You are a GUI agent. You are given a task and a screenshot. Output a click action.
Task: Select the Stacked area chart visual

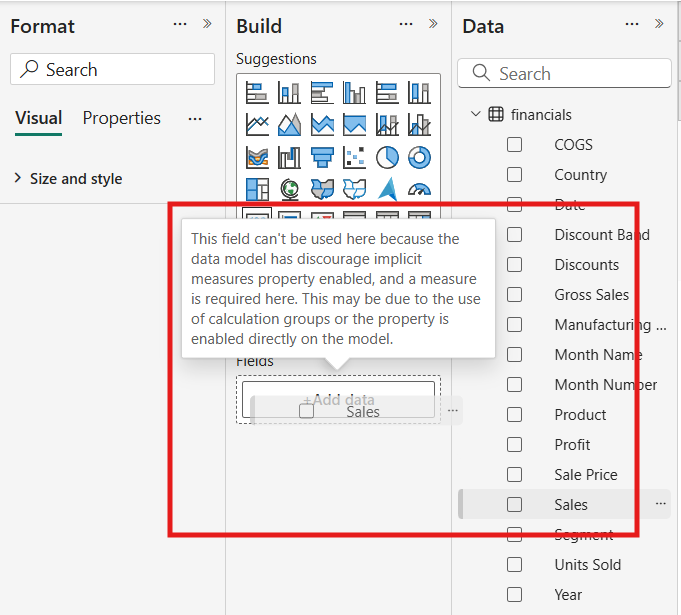tap(322, 125)
